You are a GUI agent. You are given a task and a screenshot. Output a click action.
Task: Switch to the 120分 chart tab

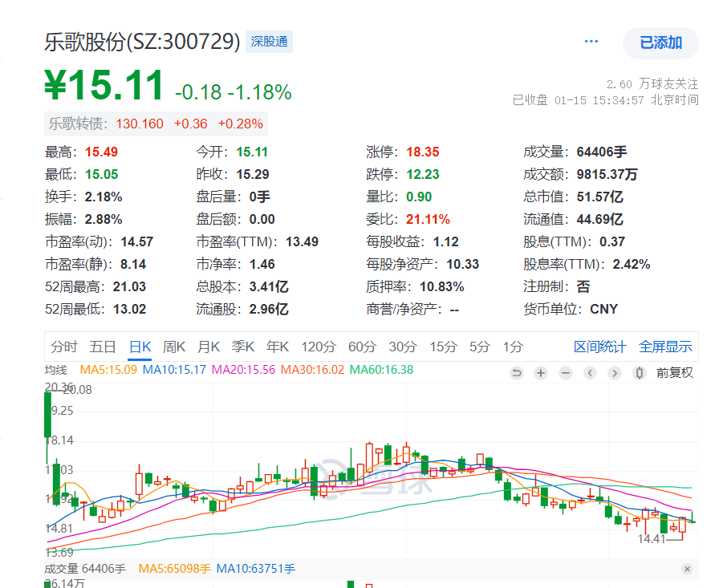coord(319,347)
